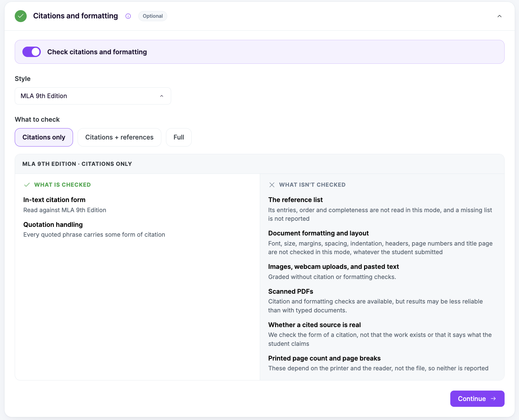Image resolution: width=519 pixels, height=420 pixels.
Task: Click the MLA 9th Edition · Citations Only header
Action: pyautogui.click(x=77, y=164)
